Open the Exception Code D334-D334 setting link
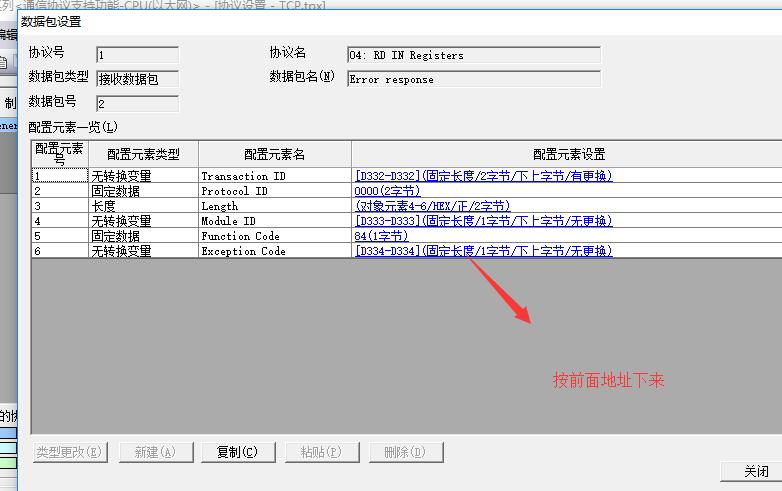Image resolution: width=782 pixels, height=491 pixels. (x=483, y=251)
